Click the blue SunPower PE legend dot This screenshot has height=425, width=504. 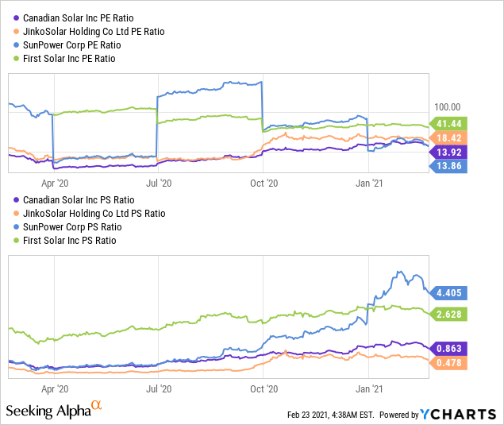coord(16,45)
